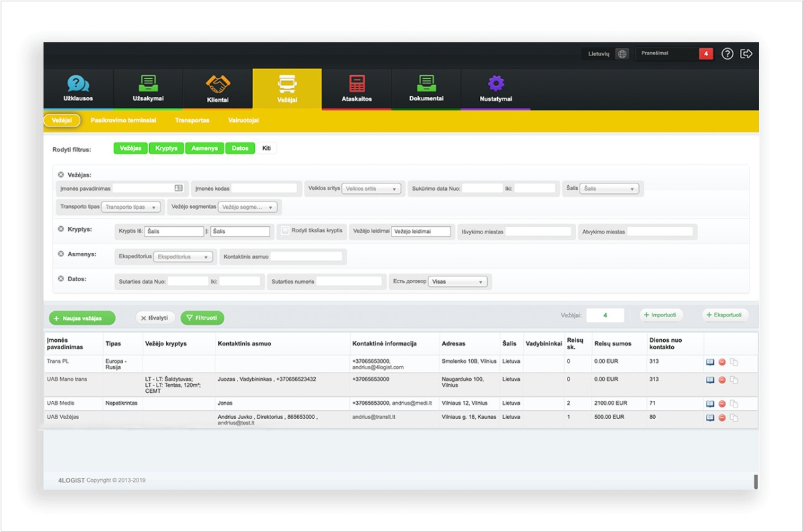Click the help question mark icon
Screen dimensions: 803x532
point(727,54)
